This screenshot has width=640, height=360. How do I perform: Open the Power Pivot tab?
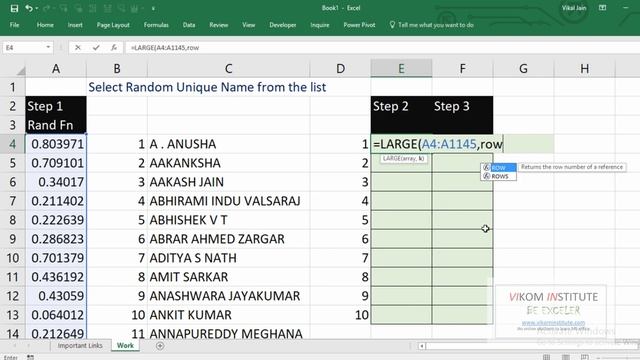point(359,25)
